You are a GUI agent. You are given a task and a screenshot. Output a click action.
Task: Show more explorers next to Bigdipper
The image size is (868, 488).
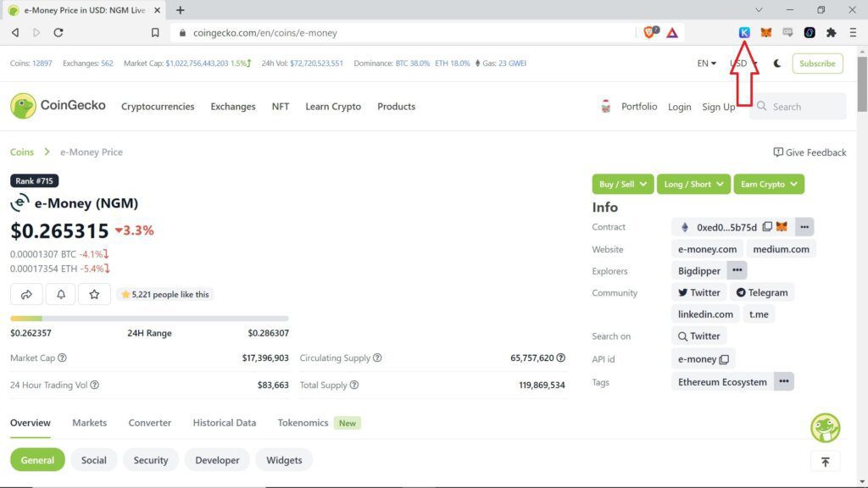click(737, 270)
